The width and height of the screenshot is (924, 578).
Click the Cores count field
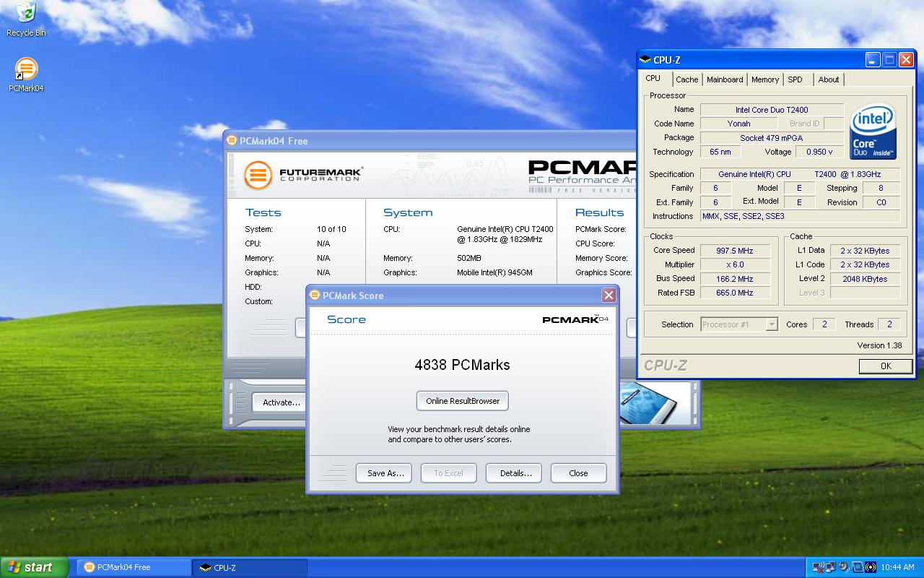pos(824,324)
